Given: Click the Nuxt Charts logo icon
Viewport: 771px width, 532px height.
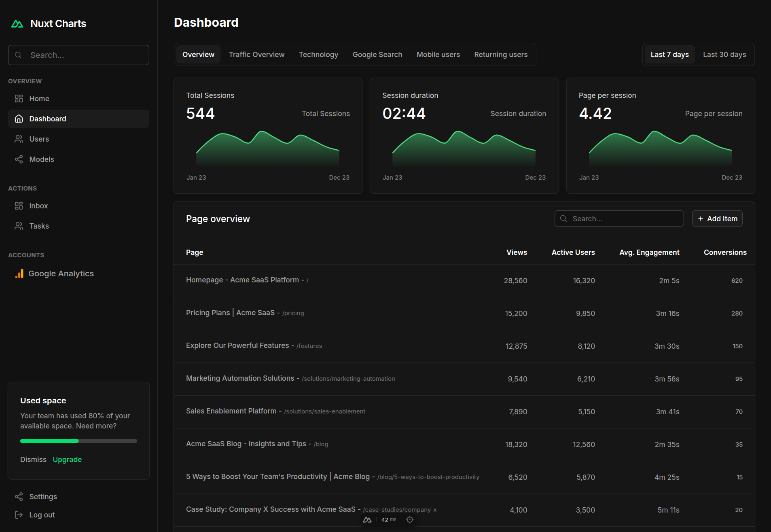Looking at the screenshot, I should coord(17,24).
